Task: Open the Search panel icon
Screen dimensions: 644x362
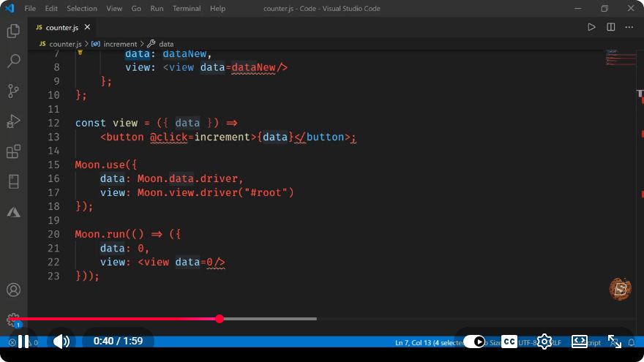Action: coord(13,61)
